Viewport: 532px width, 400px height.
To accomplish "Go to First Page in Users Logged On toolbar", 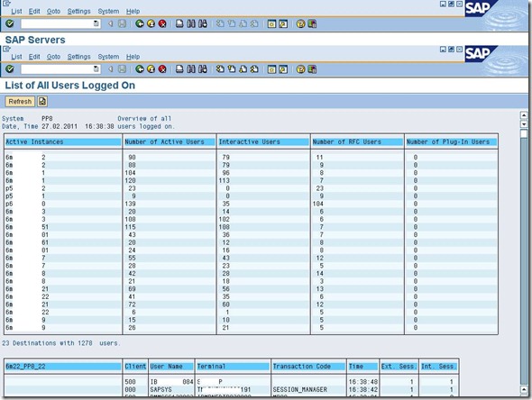I will coord(220,69).
